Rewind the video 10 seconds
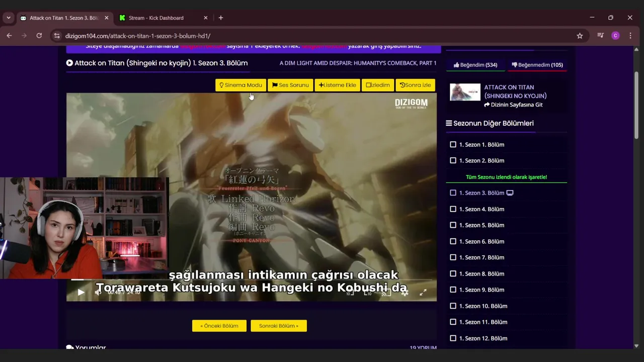Screen dimensions: 644x362 coord(350,292)
